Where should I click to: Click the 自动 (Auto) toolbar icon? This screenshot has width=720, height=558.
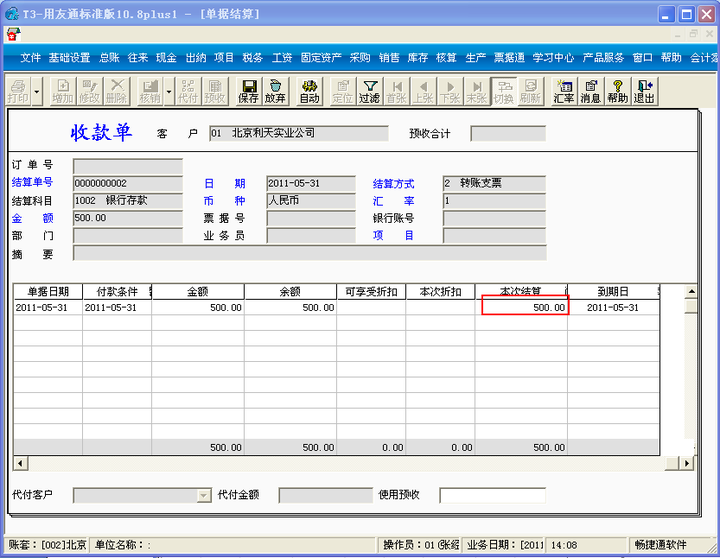click(309, 91)
